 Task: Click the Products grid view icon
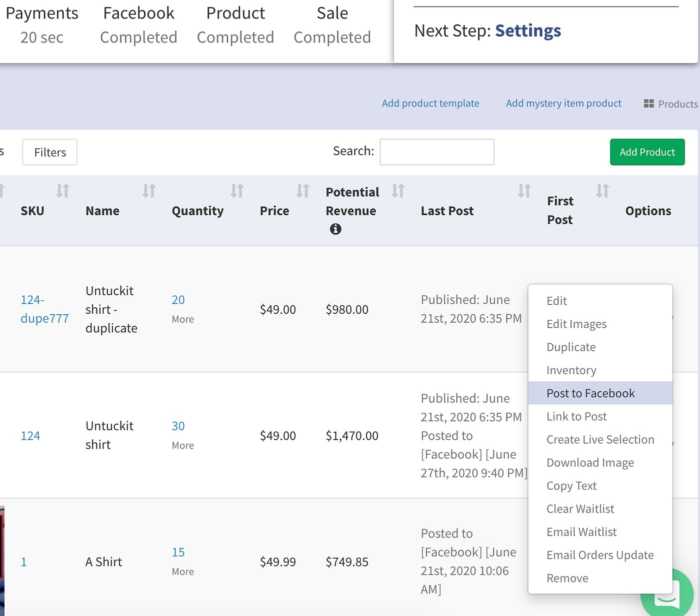click(x=649, y=103)
